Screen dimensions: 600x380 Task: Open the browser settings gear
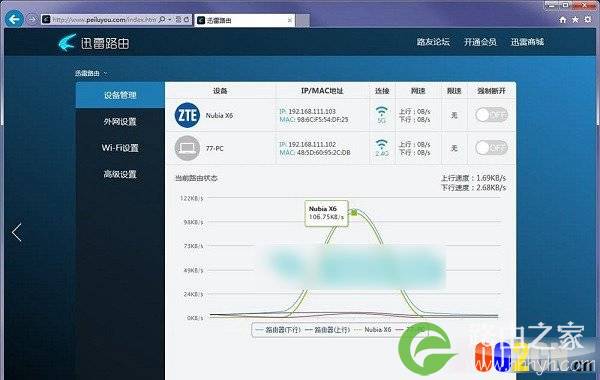[588, 20]
